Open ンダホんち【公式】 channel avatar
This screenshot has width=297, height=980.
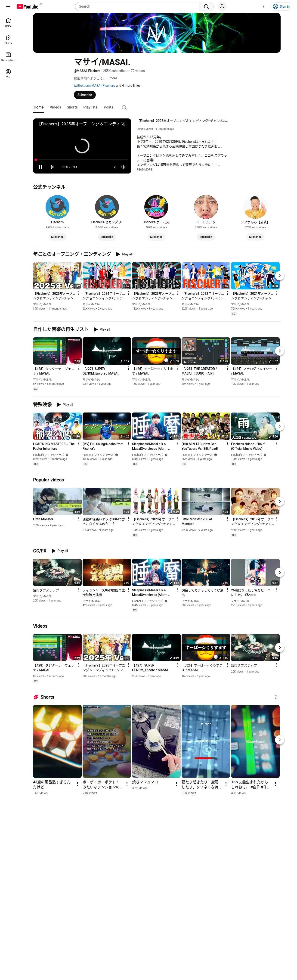click(x=255, y=207)
